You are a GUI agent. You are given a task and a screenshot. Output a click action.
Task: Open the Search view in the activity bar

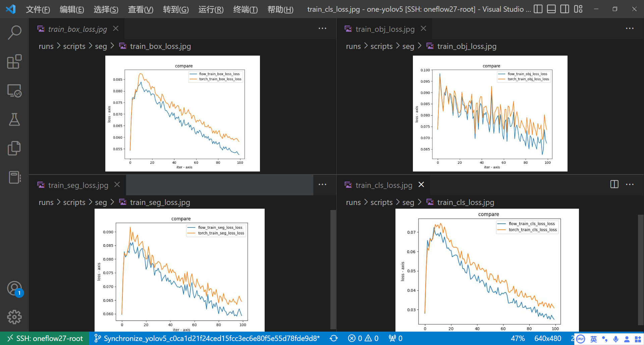click(14, 32)
